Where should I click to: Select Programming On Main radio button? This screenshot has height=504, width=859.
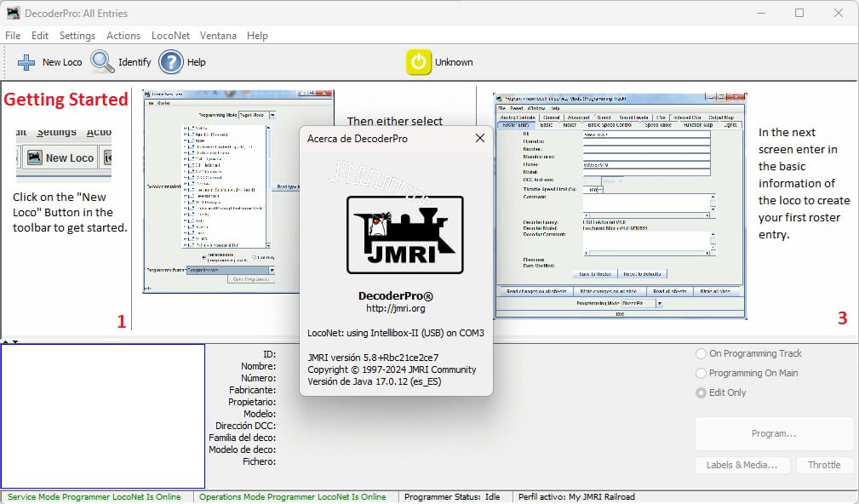click(x=701, y=373)
